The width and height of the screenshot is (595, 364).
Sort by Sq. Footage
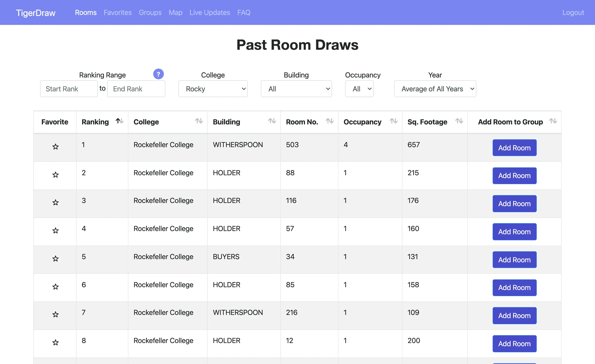tap(459, 121)
